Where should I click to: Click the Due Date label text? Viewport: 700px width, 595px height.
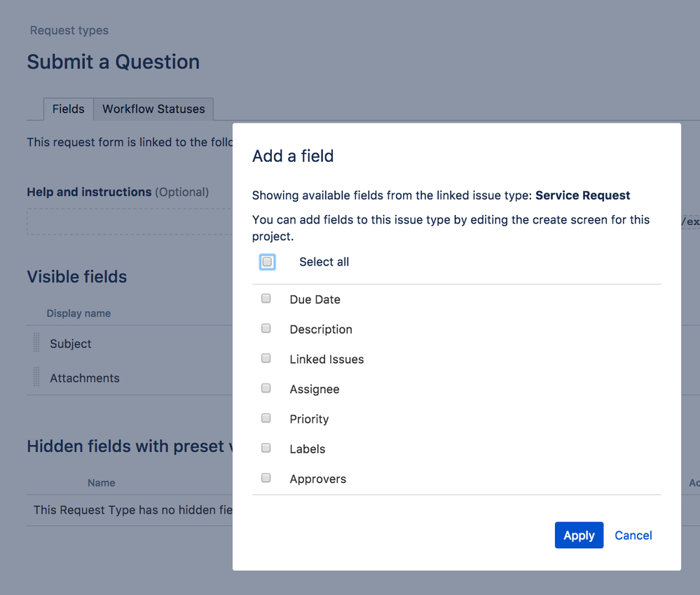315,299
